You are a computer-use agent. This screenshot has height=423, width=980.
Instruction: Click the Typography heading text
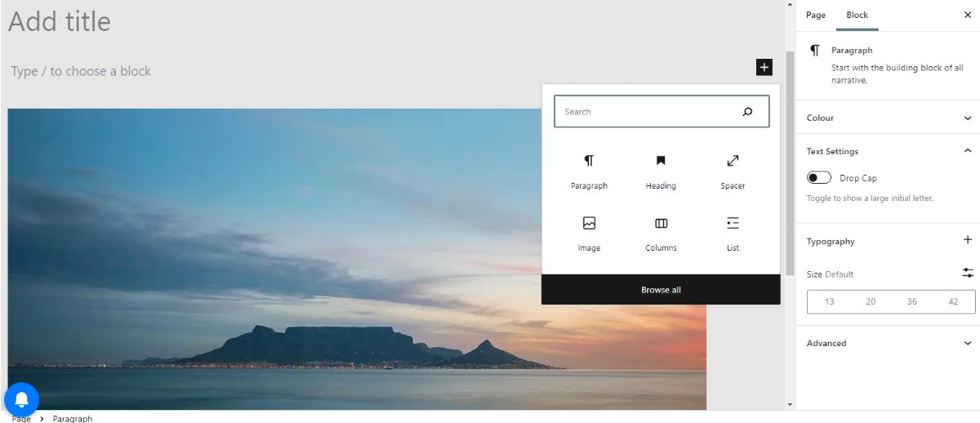pos(831,241)
